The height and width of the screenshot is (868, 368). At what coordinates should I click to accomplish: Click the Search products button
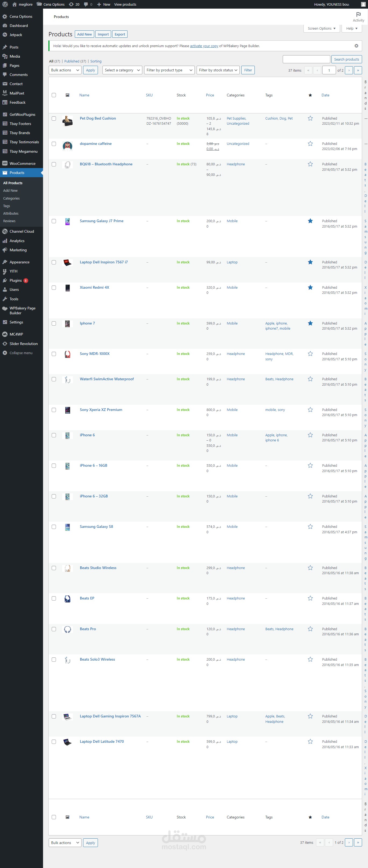coord(346,59)
